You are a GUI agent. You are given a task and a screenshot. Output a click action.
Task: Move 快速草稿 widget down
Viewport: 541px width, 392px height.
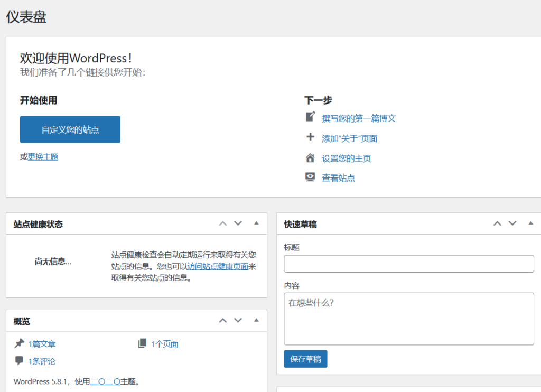click(512, 223)
